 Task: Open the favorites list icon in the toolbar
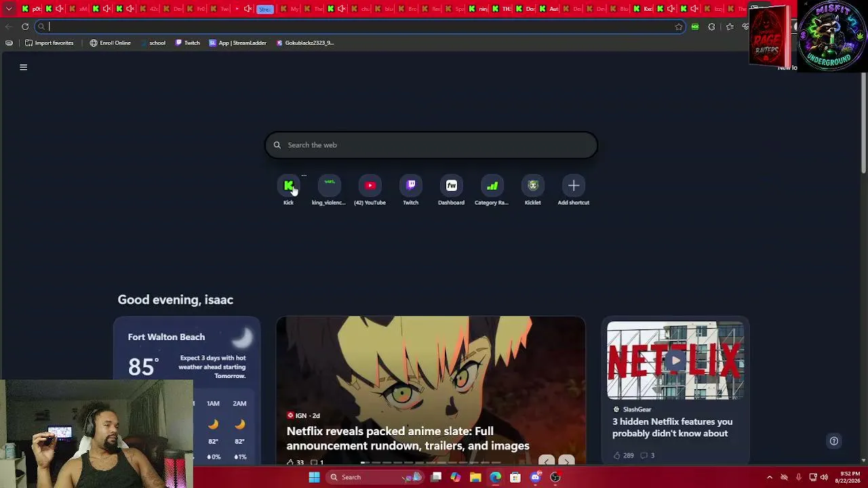point(730,26)
